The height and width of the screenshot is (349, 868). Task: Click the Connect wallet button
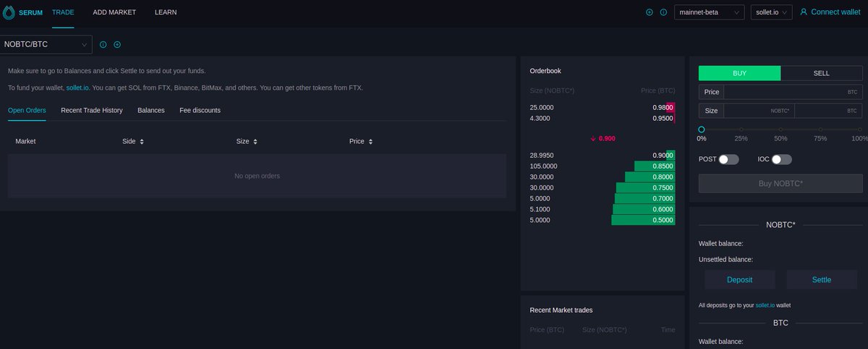(x=830, y=12)
